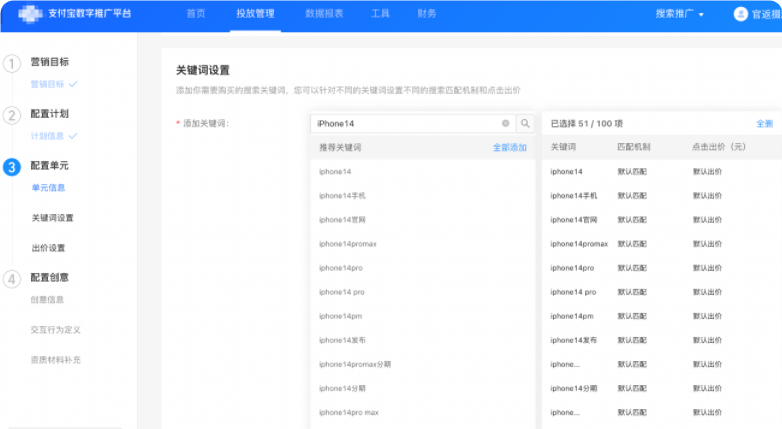The width and height of the screenshot is (782, 429).
Task: Add recommended keyword iphone14promax
Action: click(x=348, y=244)
